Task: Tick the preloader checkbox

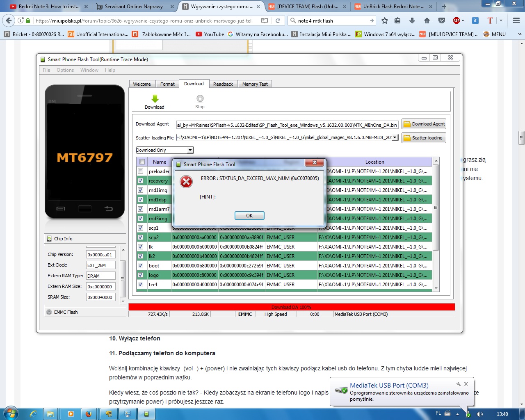Action: (x=141, y=171)
